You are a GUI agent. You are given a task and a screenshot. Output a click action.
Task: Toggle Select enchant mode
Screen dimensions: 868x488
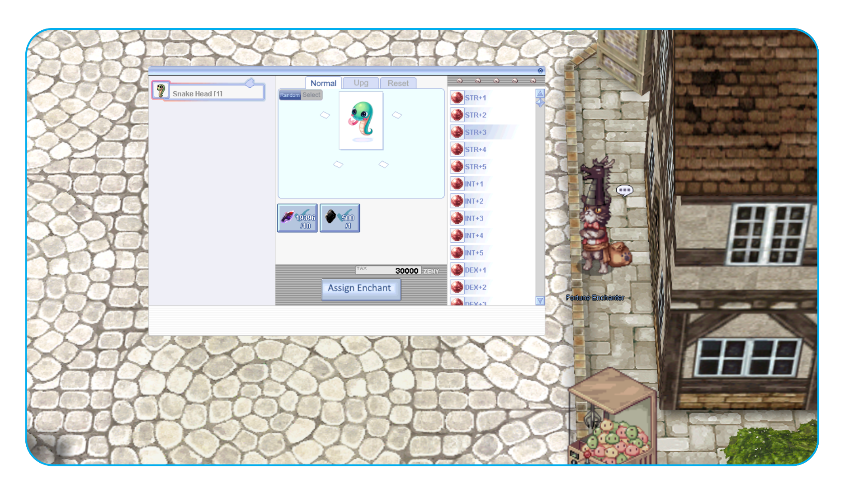click(311, 95)
